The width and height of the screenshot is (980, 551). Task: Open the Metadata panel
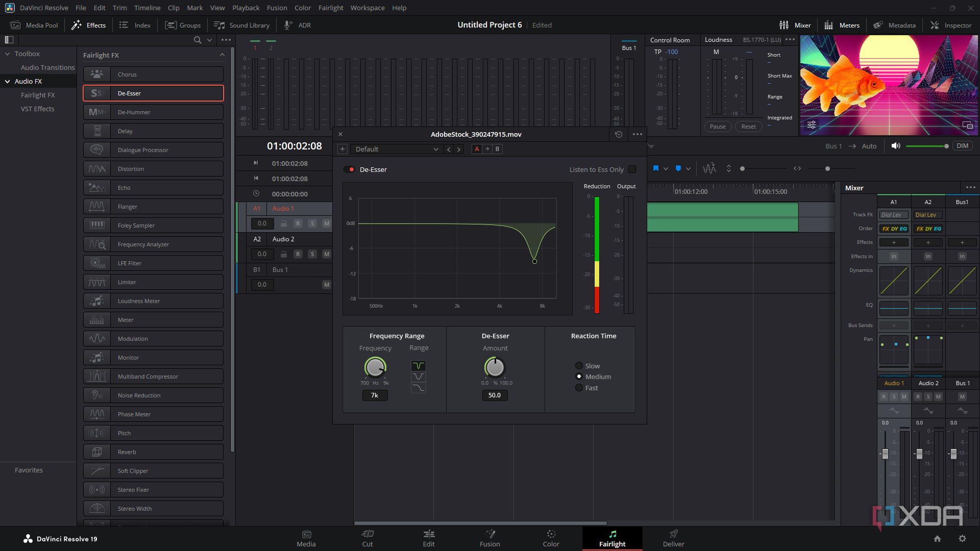(x=894, y=25)
